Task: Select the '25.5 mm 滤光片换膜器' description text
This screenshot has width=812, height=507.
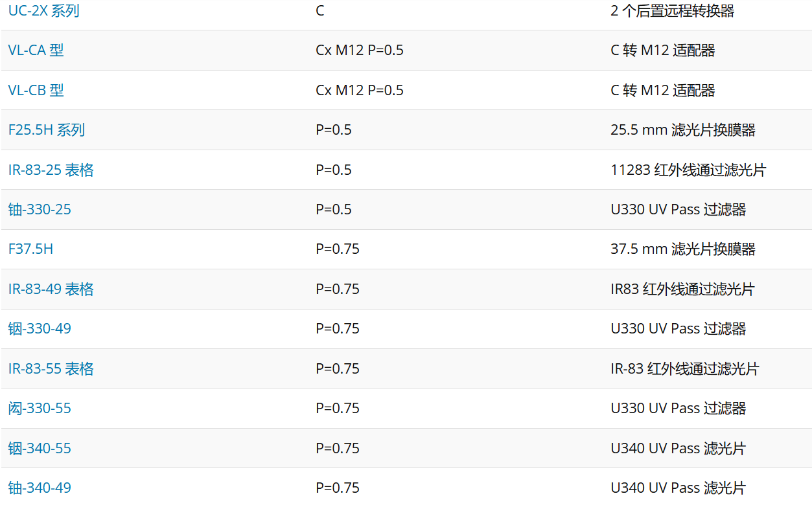Action: pyautogui.click(x=683, y=130)
